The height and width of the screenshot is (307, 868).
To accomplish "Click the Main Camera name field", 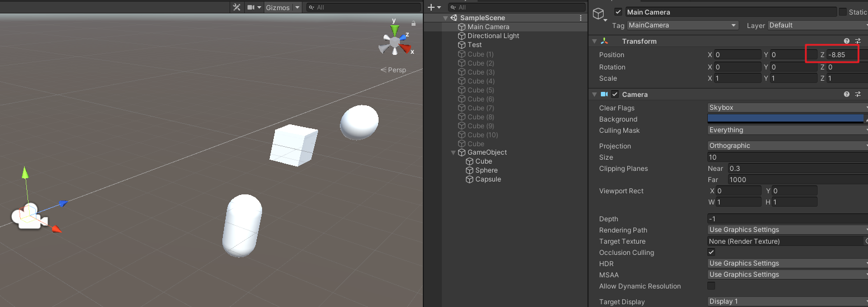I will coord(730,12).
